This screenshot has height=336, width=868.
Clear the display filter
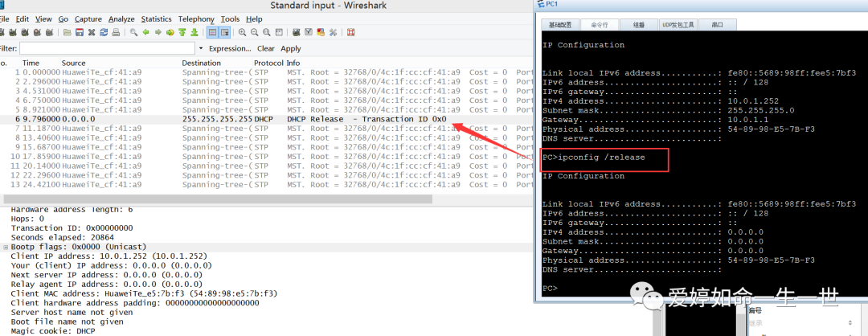pyautogui.click(x=266, y=49)
